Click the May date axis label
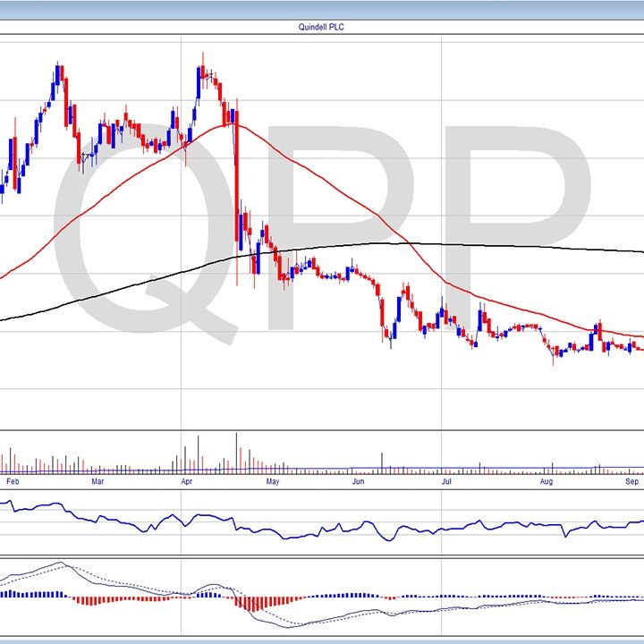The width and height of the screenshot is (644, 644). [x=274, y=480]
